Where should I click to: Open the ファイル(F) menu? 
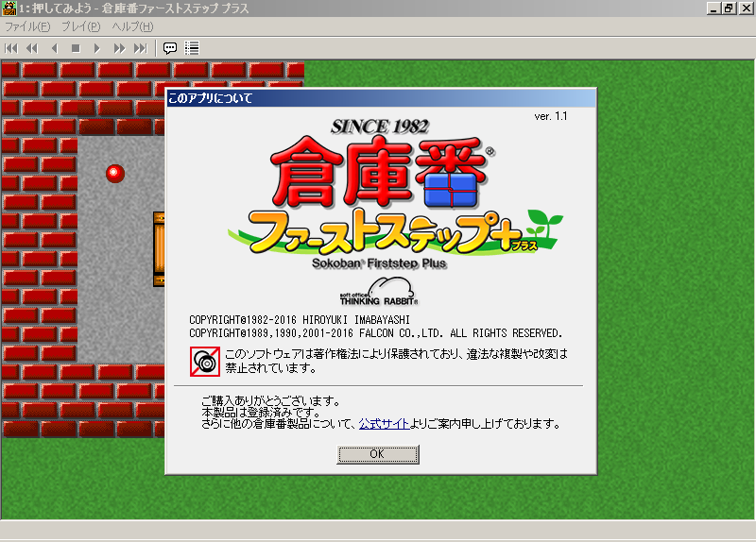pyautogui.click(x=27, y=26)
